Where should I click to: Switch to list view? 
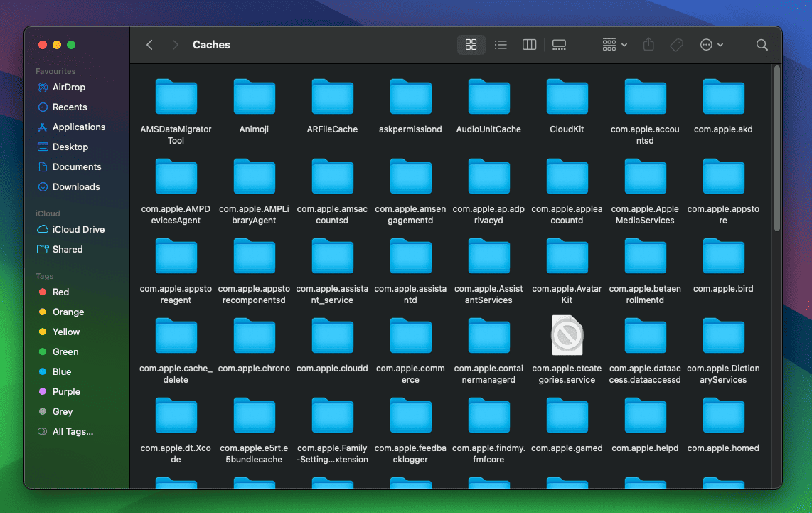[x=501, y=45]
